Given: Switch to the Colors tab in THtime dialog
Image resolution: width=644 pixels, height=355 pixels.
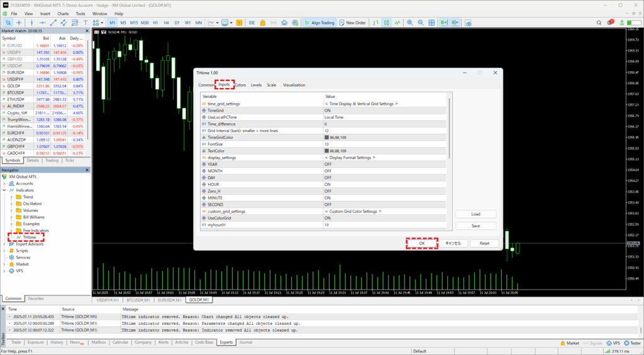Looking at the screenshot, I should (240, 85).
